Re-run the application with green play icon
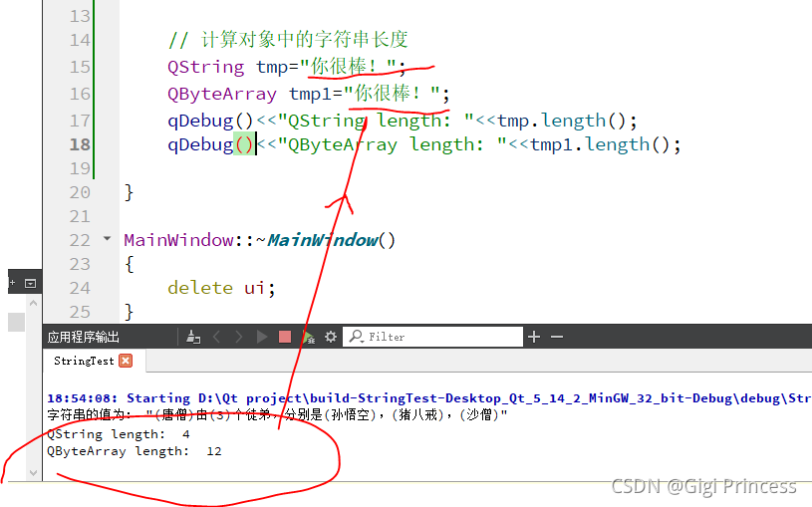Image resolution: width=812 pixels, height=507 pixels. coord(261,337)
